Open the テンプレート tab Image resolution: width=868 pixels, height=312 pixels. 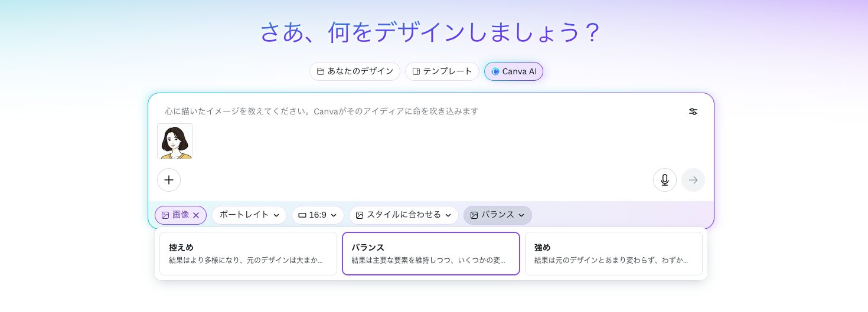[x=442, y=71]
